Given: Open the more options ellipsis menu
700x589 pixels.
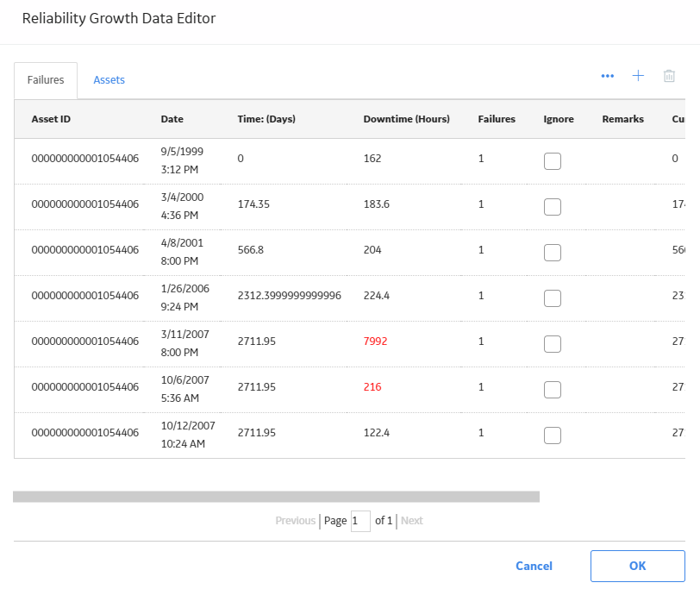Looking at the screenshot, I should click(607, 76).
